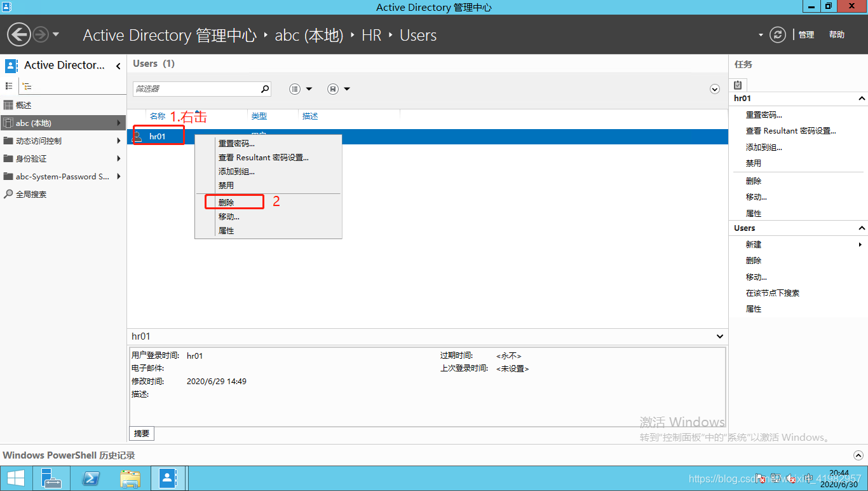
Task: Click 移动... under Users tasks
Action: [x=756, y=277]
